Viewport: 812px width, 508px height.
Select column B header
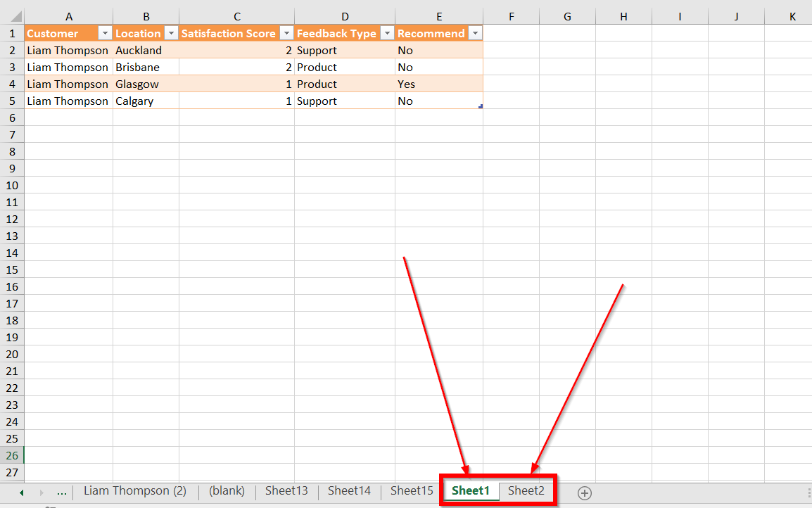coord(146,17)
